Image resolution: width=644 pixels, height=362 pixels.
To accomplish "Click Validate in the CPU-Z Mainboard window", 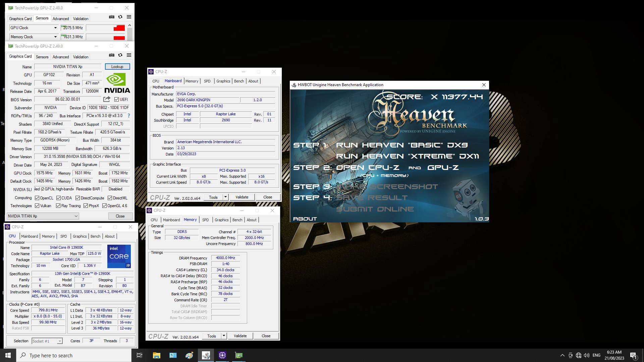I will [x=242, y=197].
